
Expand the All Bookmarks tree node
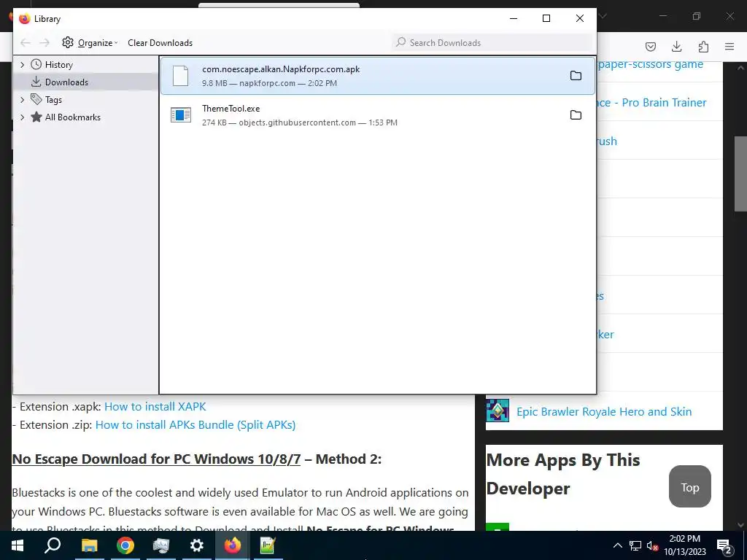23,117
